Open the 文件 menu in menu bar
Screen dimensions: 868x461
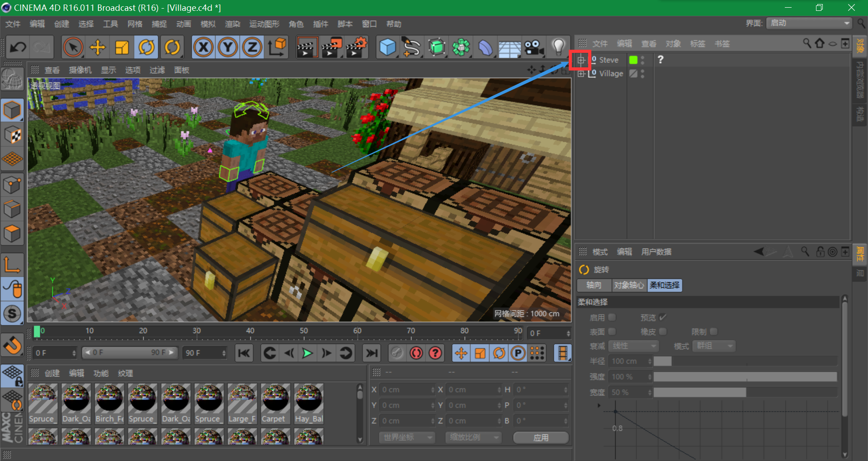coord(13,24)
